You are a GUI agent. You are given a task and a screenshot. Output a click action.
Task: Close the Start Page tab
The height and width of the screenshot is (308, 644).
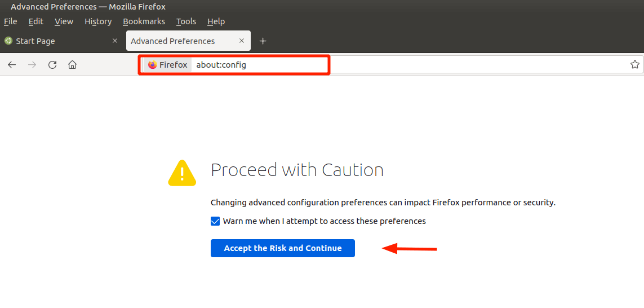115,41
